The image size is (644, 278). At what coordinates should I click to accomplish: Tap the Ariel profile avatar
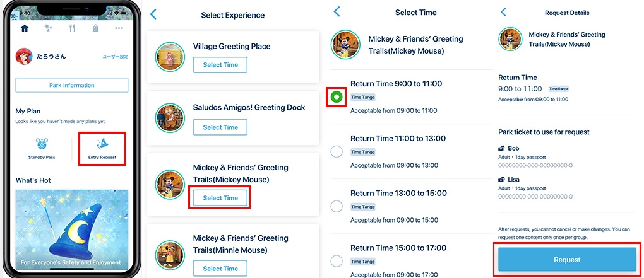[x=24, y=57]
